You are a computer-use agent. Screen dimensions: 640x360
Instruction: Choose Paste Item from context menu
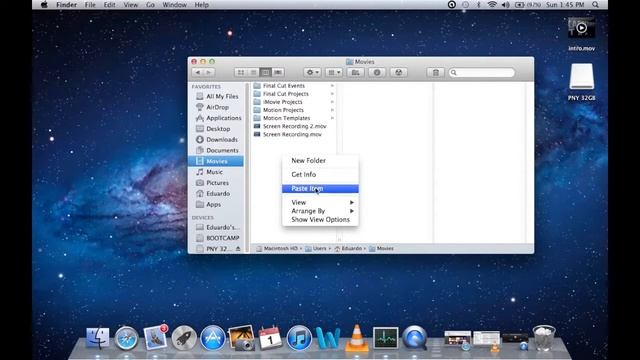(x=320, y=189)
